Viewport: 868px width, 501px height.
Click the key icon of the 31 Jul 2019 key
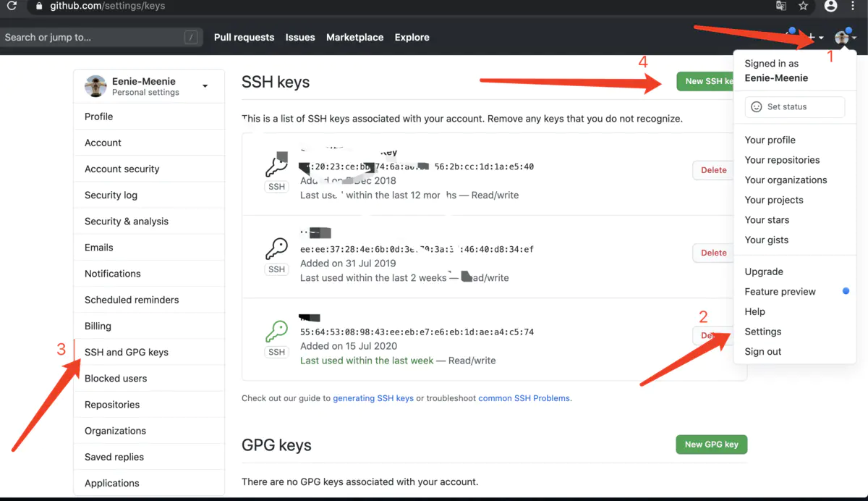pos(276,250)
